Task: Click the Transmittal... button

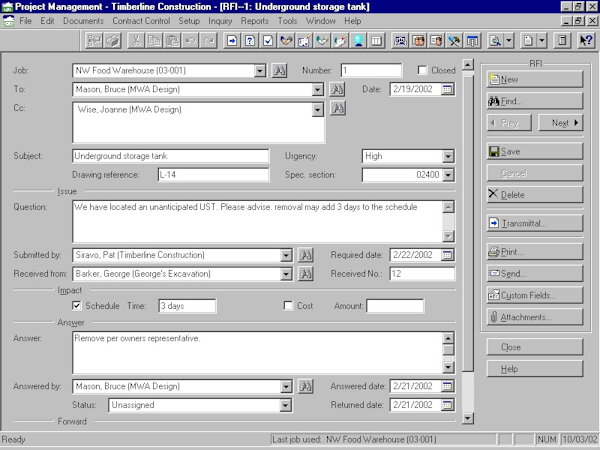Action: (x=534, y=223)
